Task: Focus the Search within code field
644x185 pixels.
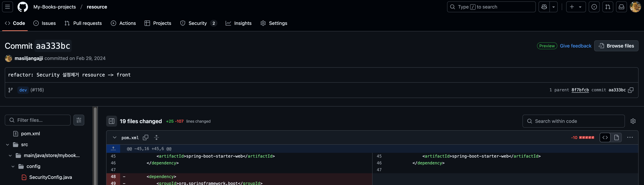Action: click(x=574, y=121)
